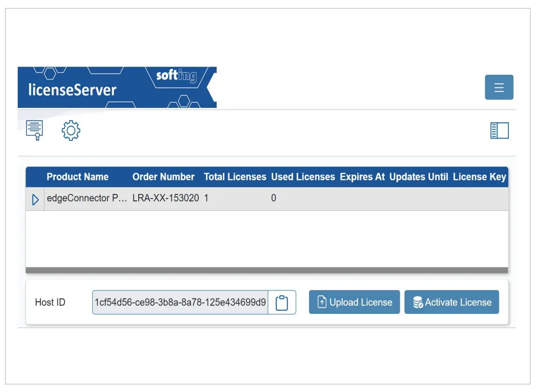This screenshot has width=538, height=392.
Task: Click the Updates Until column header
Action: click(x=418, y=177)
